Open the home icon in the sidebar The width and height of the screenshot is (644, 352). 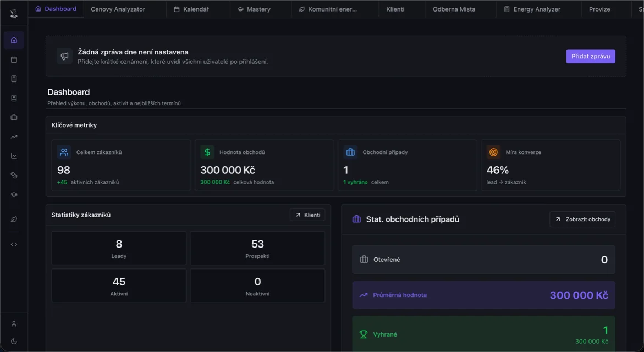point(14,40)
